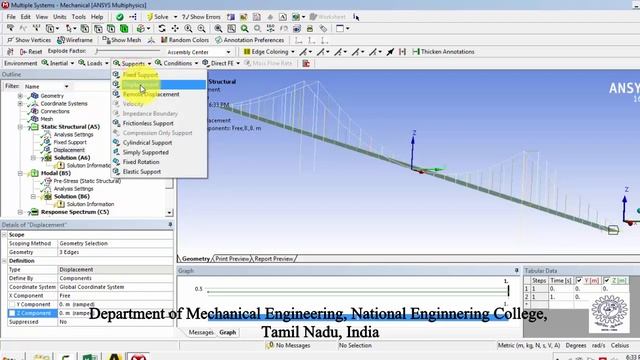This screenshot has width=640, height=360.
Task: Click the Show Vertices icon
Action: tap(11, 40)
